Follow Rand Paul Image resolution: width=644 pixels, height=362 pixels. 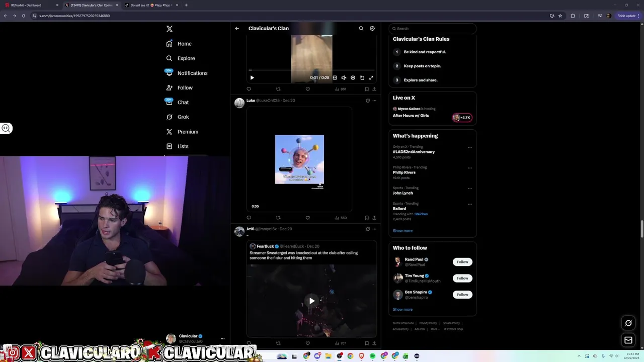coord(462,262)
